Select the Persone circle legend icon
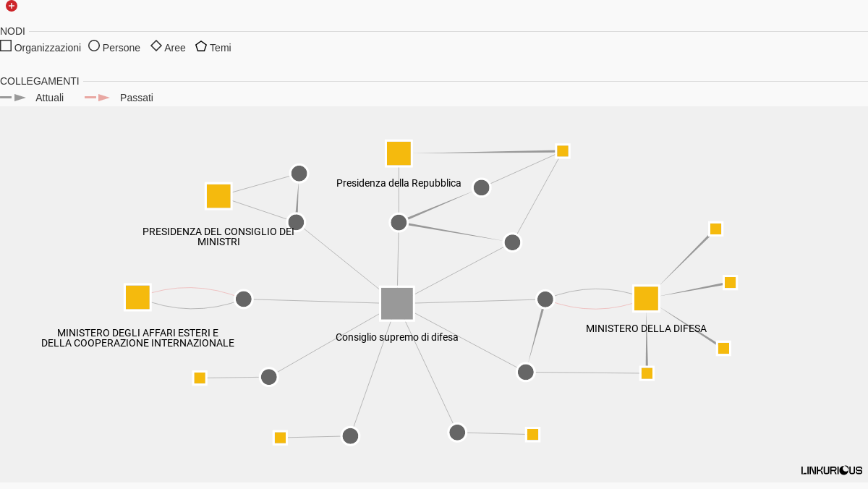This screenshot has width=868, height=489. click(94, 46)
